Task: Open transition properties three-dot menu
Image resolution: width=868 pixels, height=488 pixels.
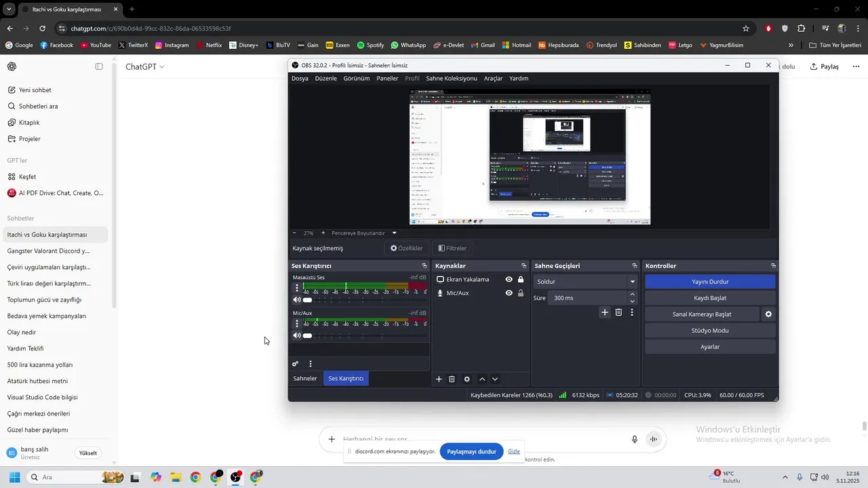Action: coord(632,312)
